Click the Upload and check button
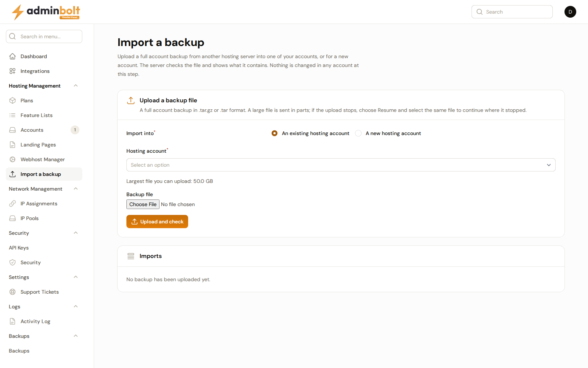588x368 pixels. pyautogui.click(x=157, y=222)
